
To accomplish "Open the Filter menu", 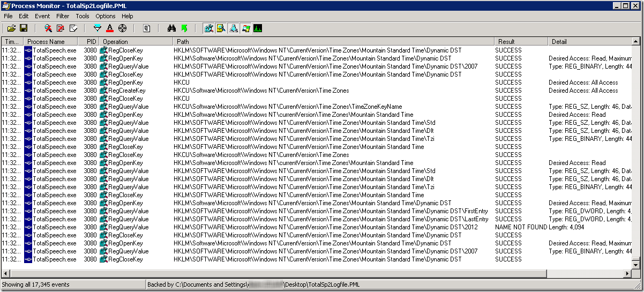I will coord(63,16).
